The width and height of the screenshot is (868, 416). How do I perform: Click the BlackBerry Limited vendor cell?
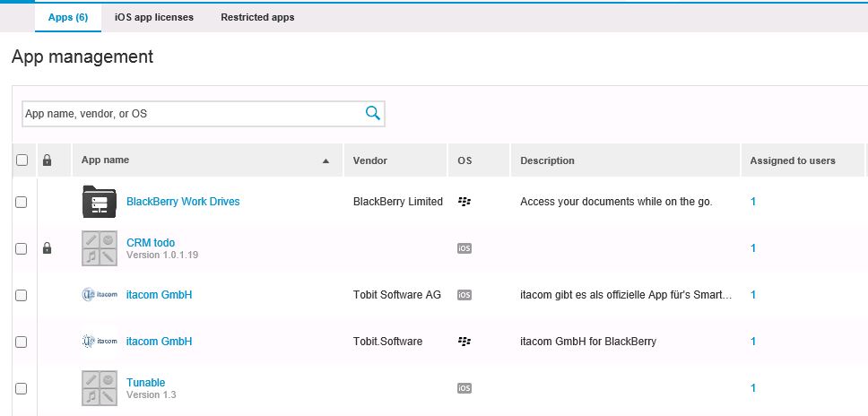[398, 202]
